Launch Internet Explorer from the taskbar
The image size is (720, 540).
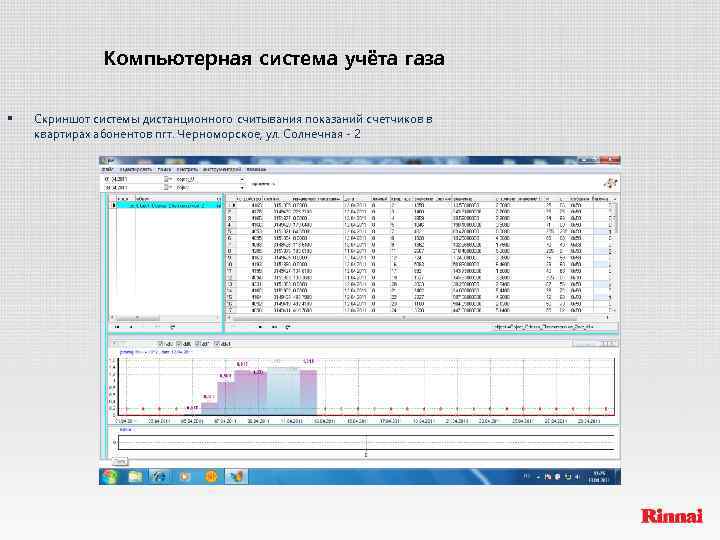pyautogui.click(x=159, y=477)
